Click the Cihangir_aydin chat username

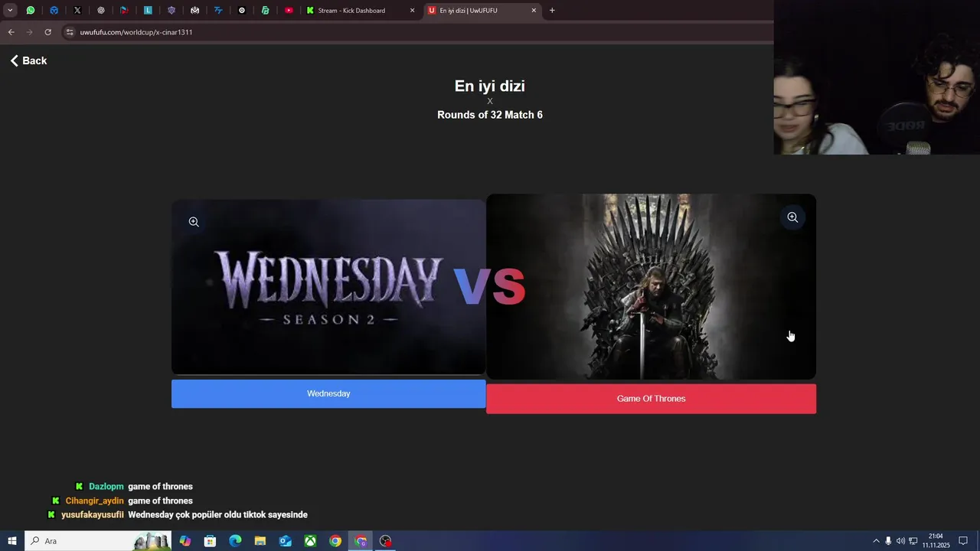tap(95, 500)
